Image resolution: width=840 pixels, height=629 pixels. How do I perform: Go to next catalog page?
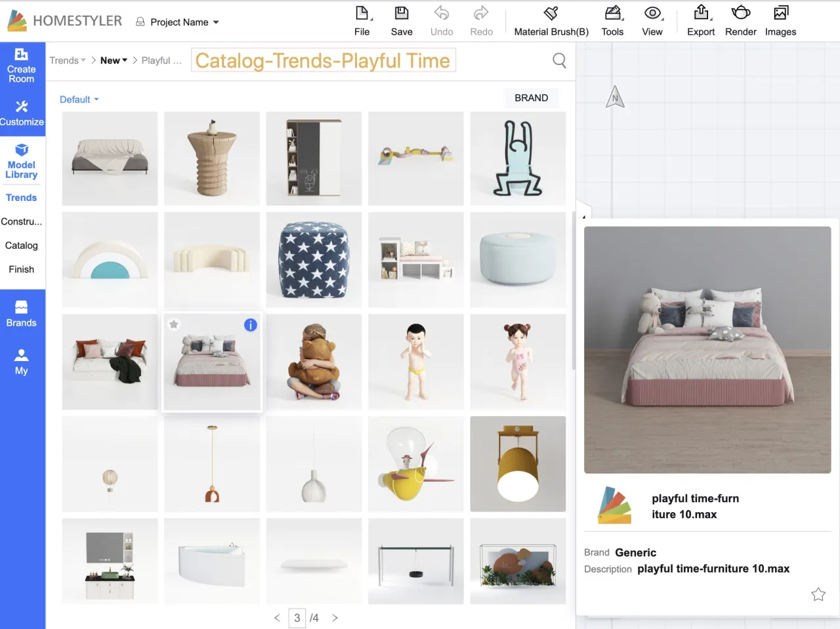[x=335, y=618]
